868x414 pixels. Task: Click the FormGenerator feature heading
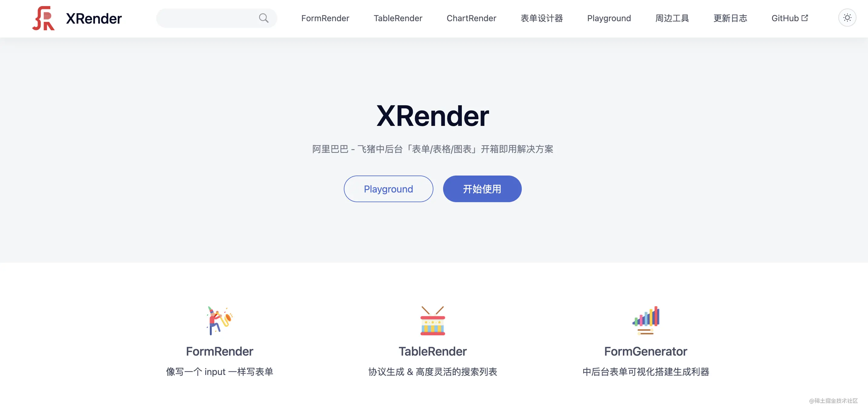646,351
